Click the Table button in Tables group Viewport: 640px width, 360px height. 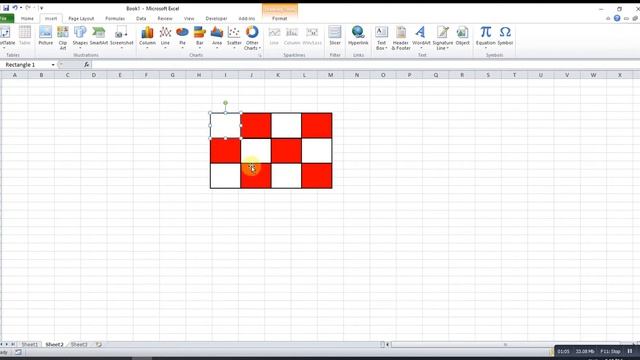coord(24,35)
